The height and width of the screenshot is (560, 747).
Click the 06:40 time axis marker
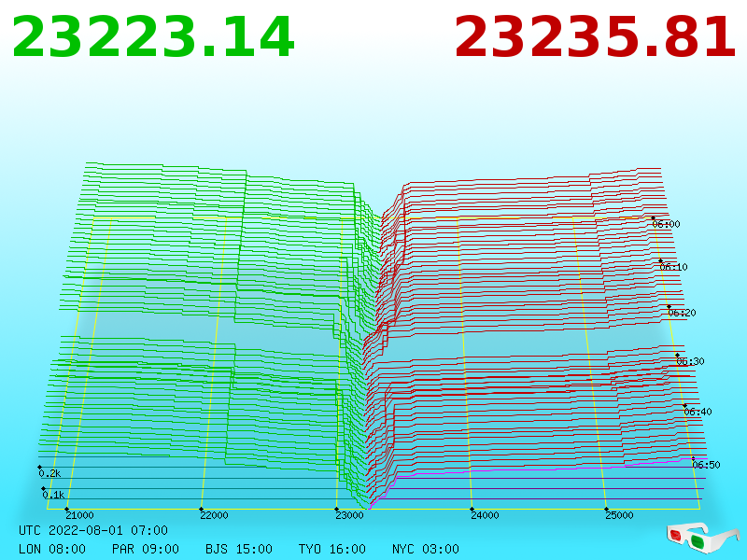[x=698, y=412]
